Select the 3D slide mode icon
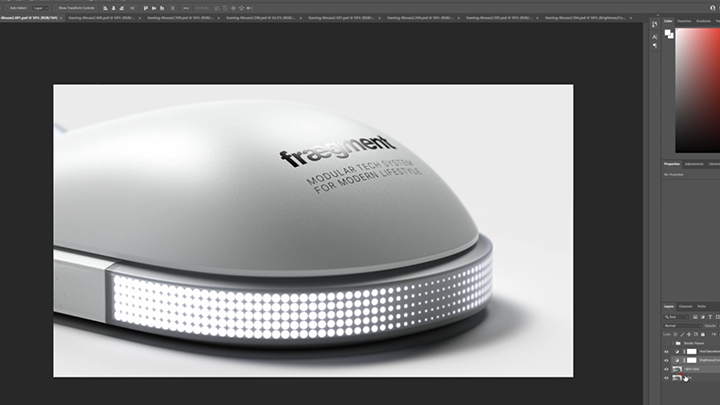Image resolution: width=720 pixels, height=405 pixels. pos(241,8)
